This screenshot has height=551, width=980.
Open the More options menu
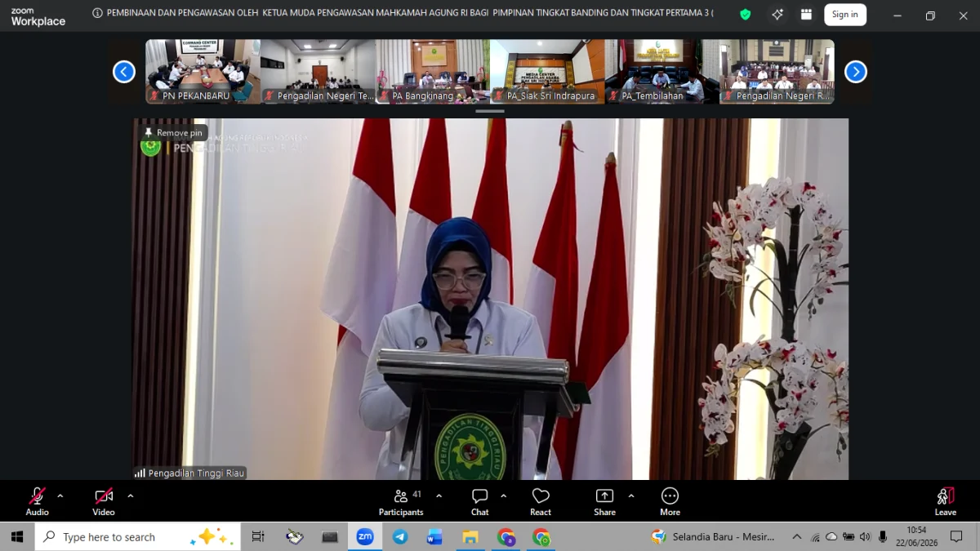click(x=670, y=501)
